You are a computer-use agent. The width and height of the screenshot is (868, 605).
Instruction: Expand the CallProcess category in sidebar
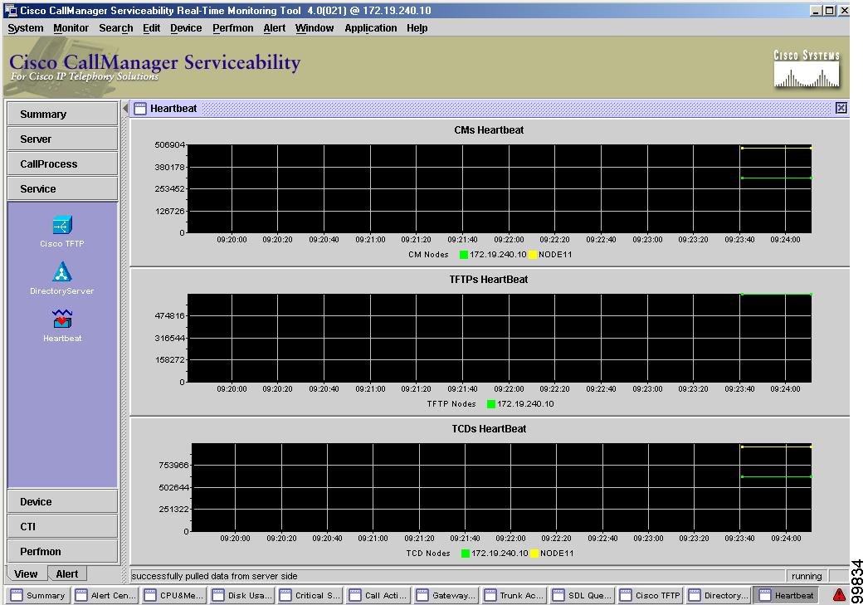coord(62,163)
